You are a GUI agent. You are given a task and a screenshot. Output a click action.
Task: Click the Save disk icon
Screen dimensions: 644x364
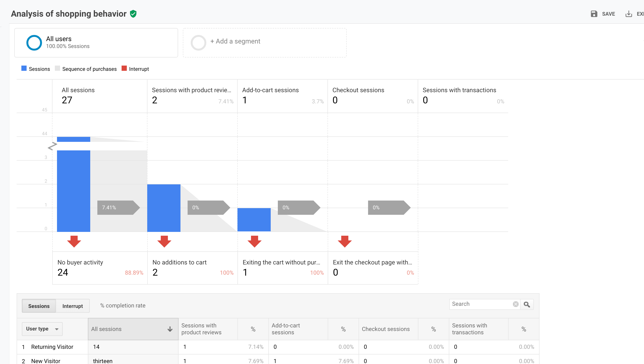(594, 14)
